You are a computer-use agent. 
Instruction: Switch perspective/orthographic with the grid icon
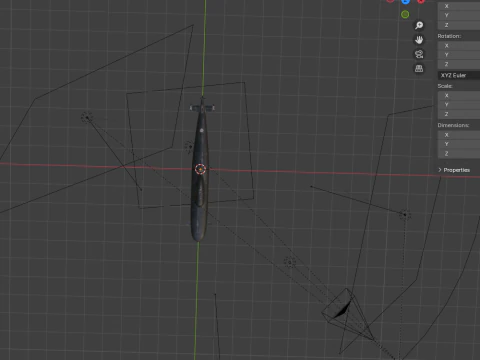(x=419, y=68)
